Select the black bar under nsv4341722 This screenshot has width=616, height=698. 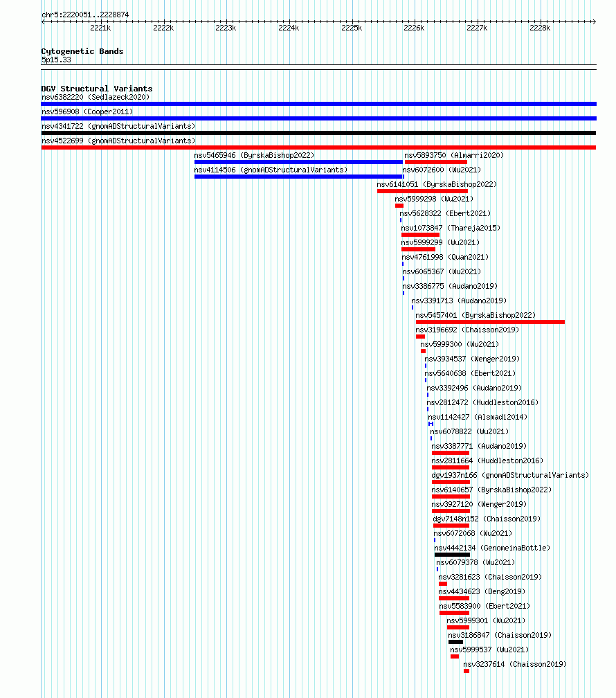click(x=318, y=133)
